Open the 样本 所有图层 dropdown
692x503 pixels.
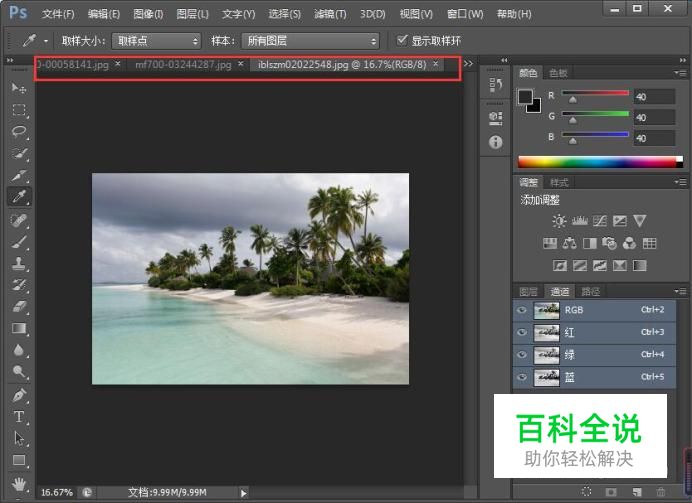click(311, 41)
